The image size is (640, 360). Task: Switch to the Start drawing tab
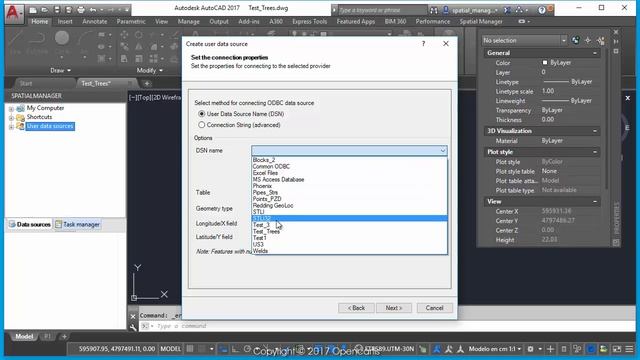tap(26, 83)
